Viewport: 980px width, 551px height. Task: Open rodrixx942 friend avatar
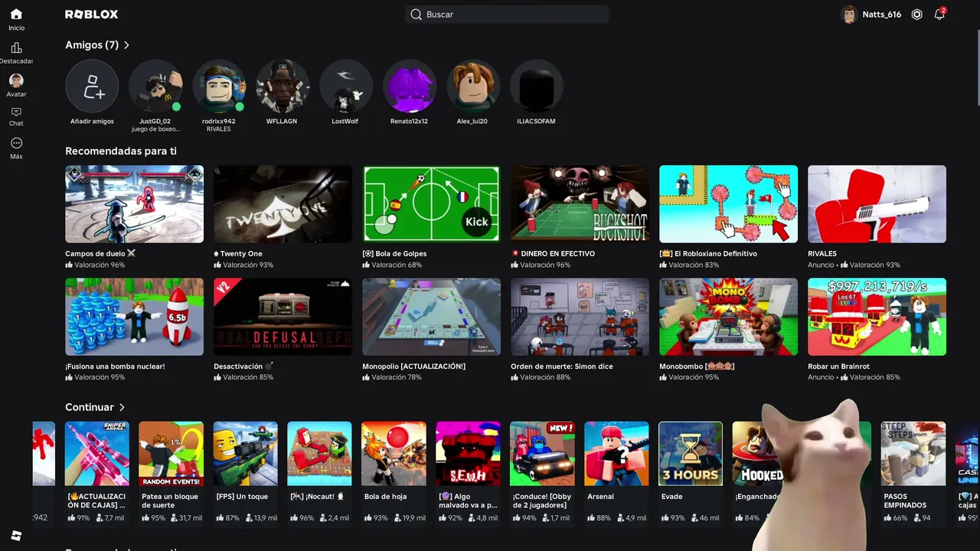pos(219,86)
